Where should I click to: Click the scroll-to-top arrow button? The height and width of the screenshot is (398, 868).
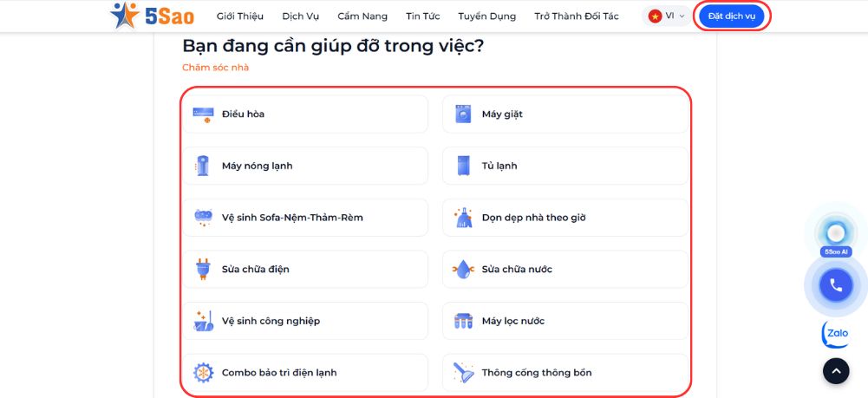pyautogui.click(x=836, y=370)
